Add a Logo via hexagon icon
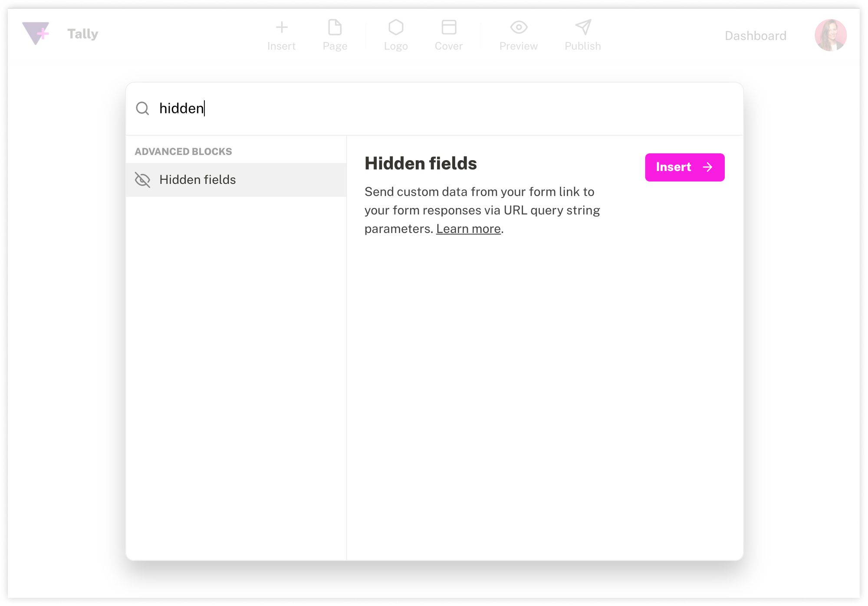Image resolution: width=868 pixels, height=606 pixels. (x=396, y=27)
